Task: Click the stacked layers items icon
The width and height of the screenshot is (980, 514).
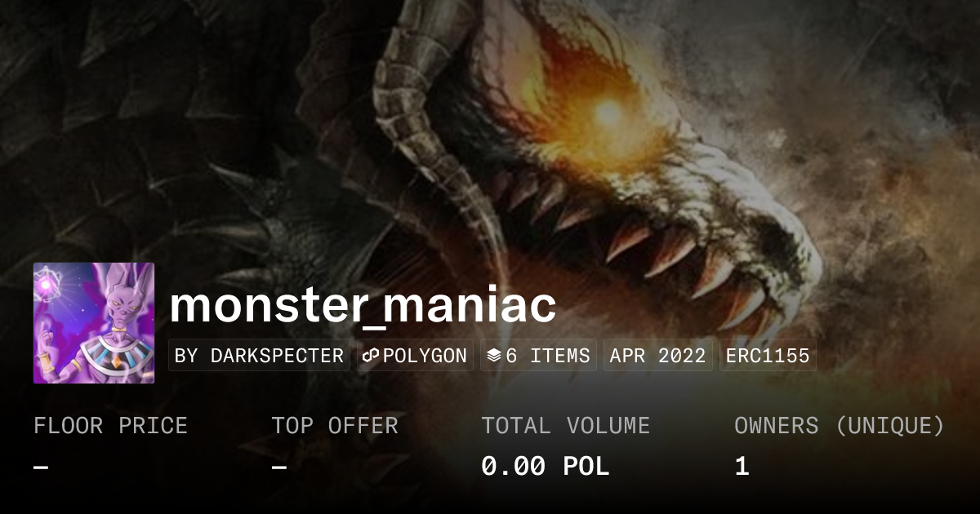Action: [493, 356]
